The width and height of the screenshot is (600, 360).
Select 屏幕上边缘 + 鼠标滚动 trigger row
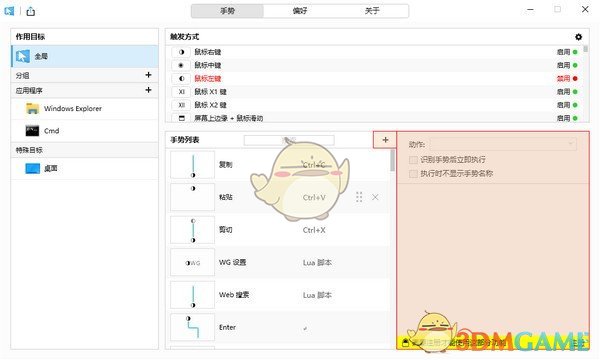[x=375, y=118]
